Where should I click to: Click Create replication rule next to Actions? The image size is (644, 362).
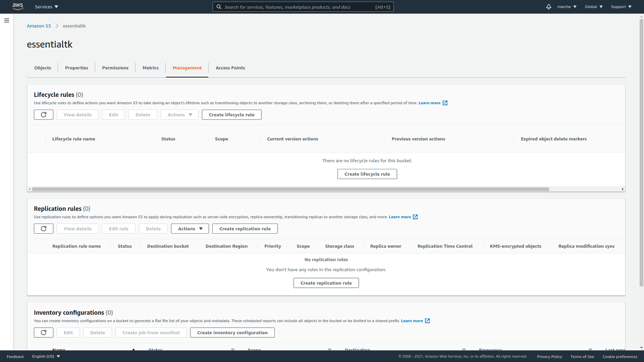pos(245,229)
